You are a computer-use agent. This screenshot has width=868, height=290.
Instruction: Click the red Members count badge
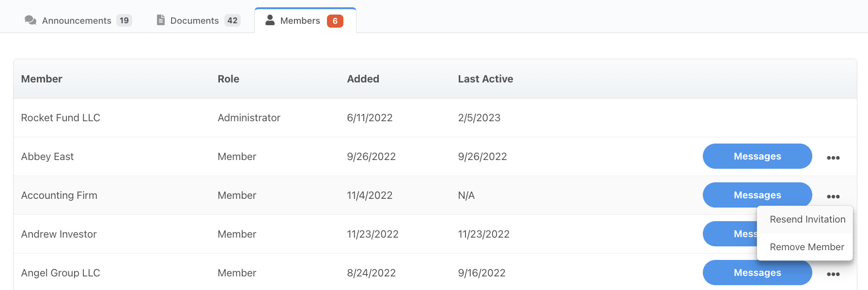click(x=335, y=21)
